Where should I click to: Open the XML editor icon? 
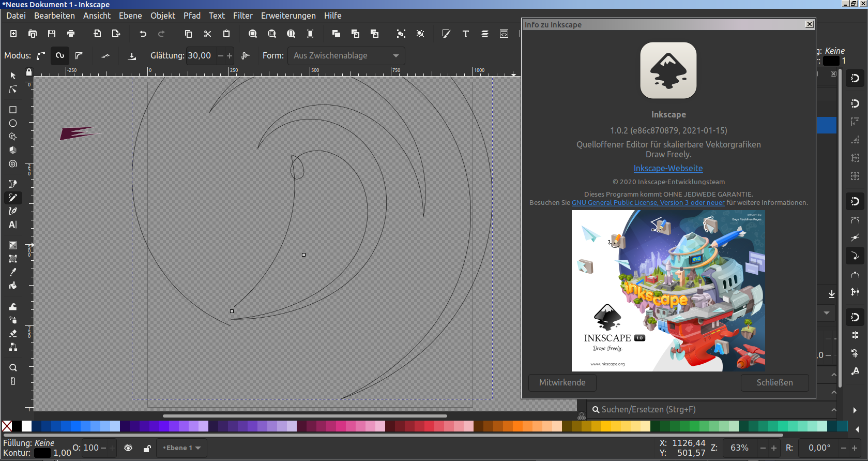504,34
